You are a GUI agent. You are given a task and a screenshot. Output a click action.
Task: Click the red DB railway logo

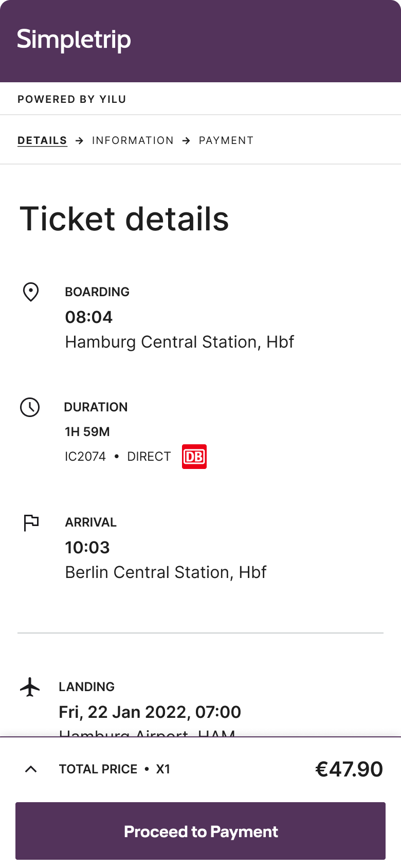[x=194, y=457]
